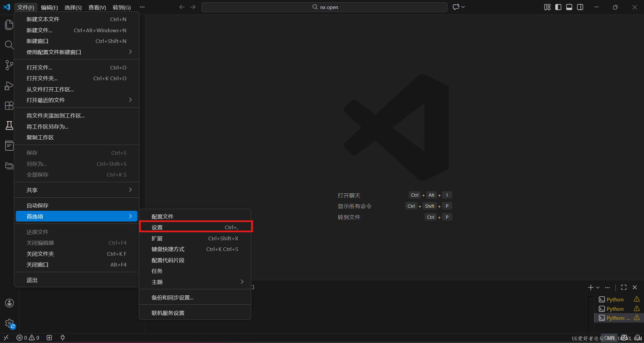644x343 pixels.
Task: Open 键盘快捷方式 in preferences submenu
Action: [195, 249]
